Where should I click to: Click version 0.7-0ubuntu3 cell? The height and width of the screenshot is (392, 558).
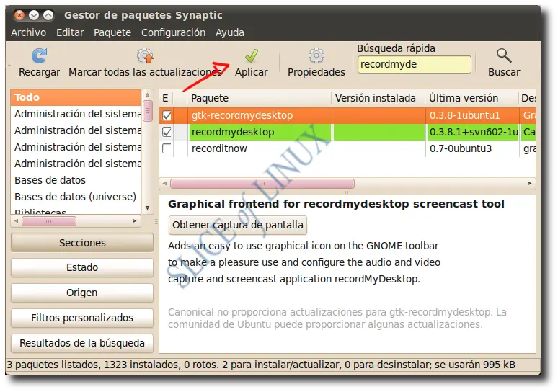[461, 148]
